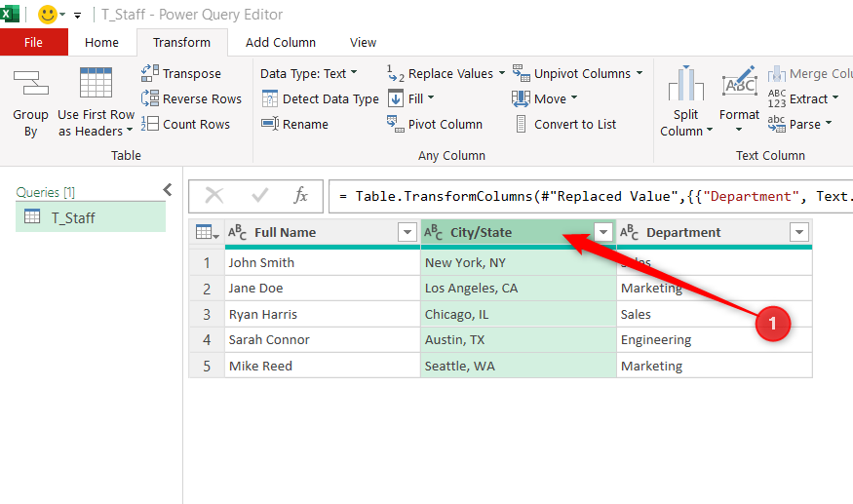Select the Department column header

(715, 232)
